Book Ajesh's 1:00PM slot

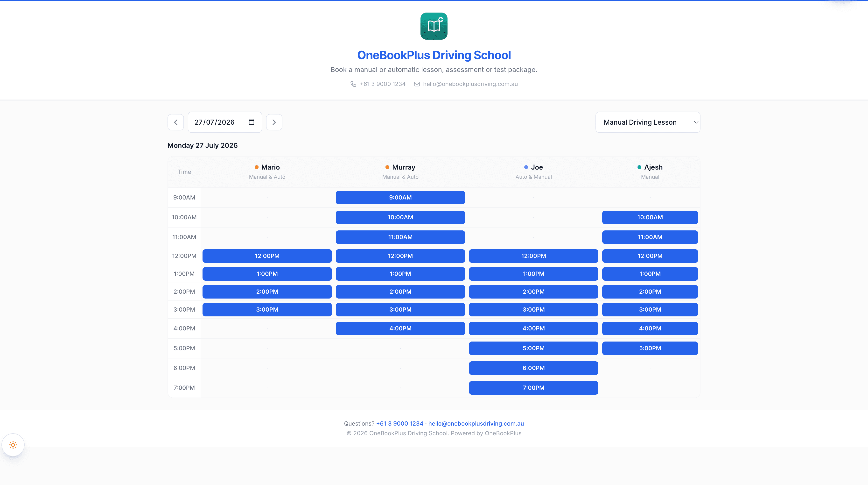tap(650, 274)
